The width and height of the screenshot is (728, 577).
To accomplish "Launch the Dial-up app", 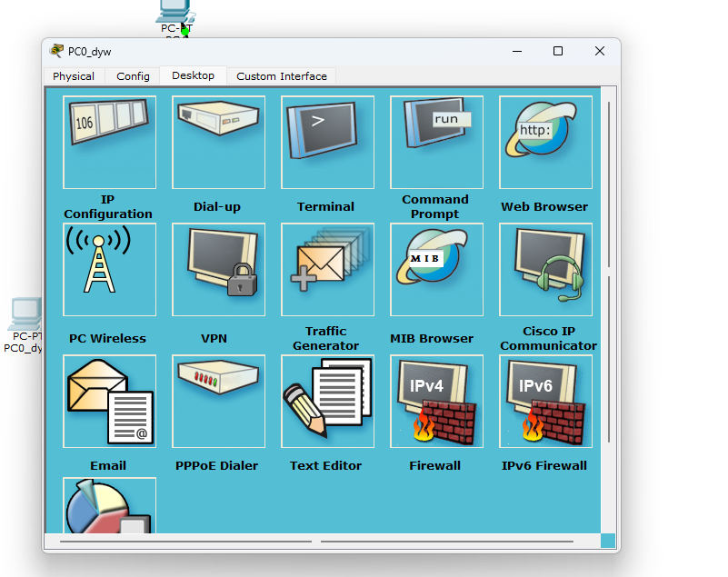I will tap(219, 142).
